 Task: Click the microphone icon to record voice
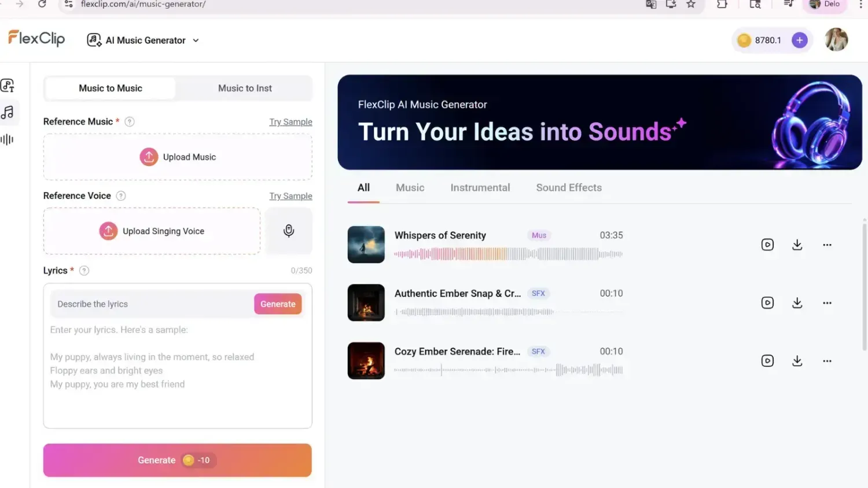288,230
